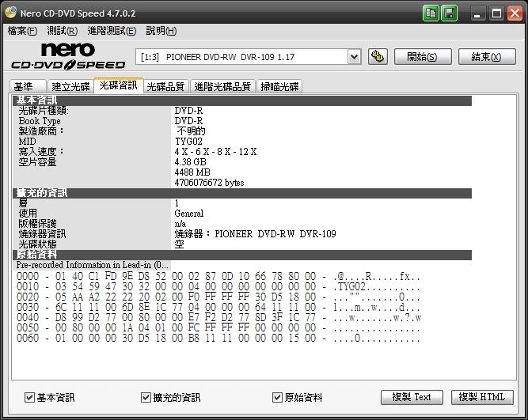The width and height of the screenshot is (528, 420).
Task: Close the Nero window with the red X
Action: (515, 13)
